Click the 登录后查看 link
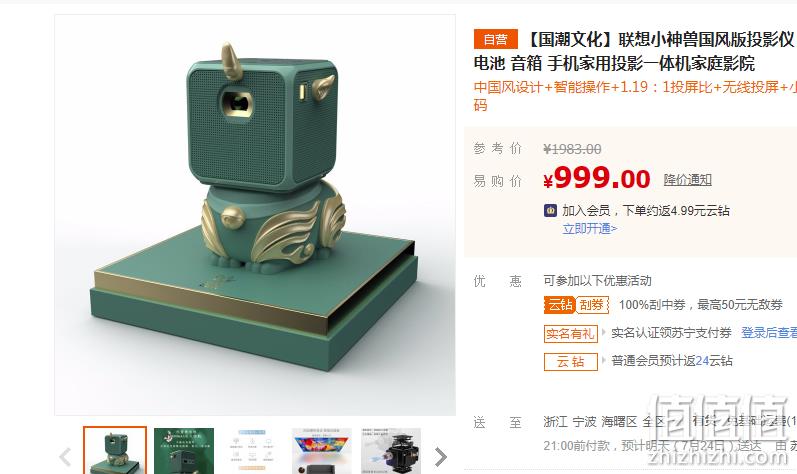The height and width of the screenshot is (474, 797). [x=769, y=333]
